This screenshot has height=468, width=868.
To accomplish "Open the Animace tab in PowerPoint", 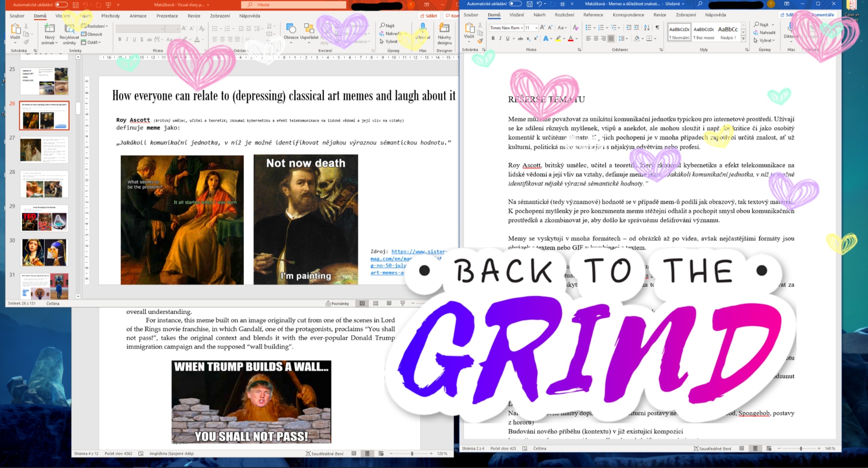I will tap(138, 16).
